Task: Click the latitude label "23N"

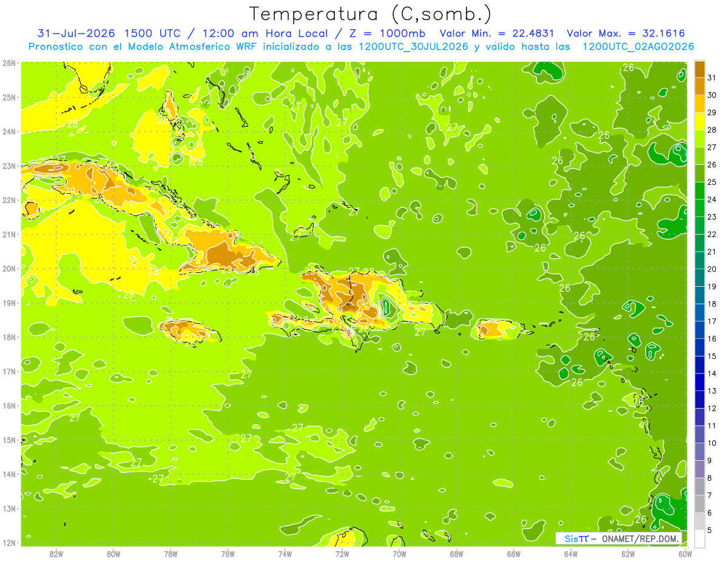Action: 9,166
